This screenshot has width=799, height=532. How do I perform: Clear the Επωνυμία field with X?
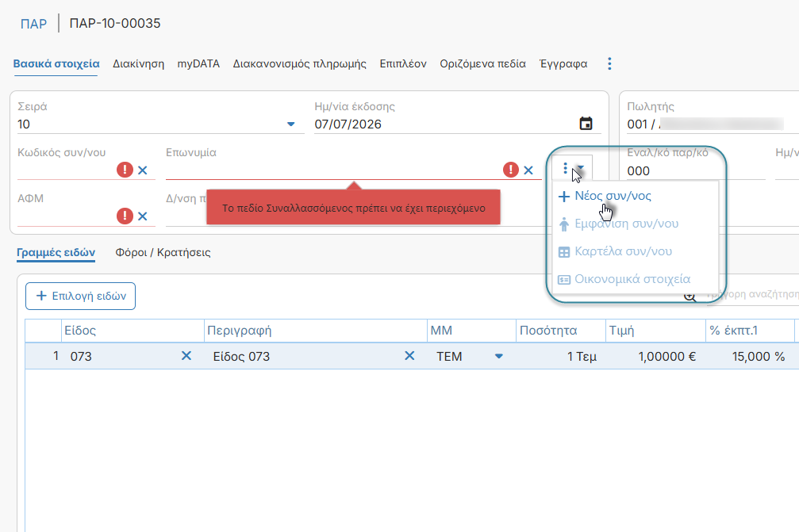(x=528, y=170)
